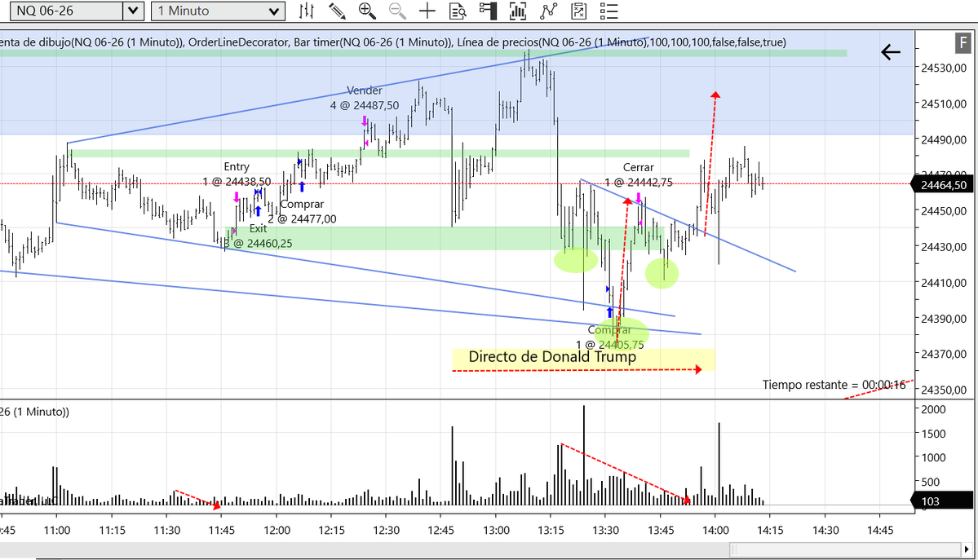Viewport: 978px width, 560px height.
Task: Click the chart indicator label text at top
Action: (393, 42)
